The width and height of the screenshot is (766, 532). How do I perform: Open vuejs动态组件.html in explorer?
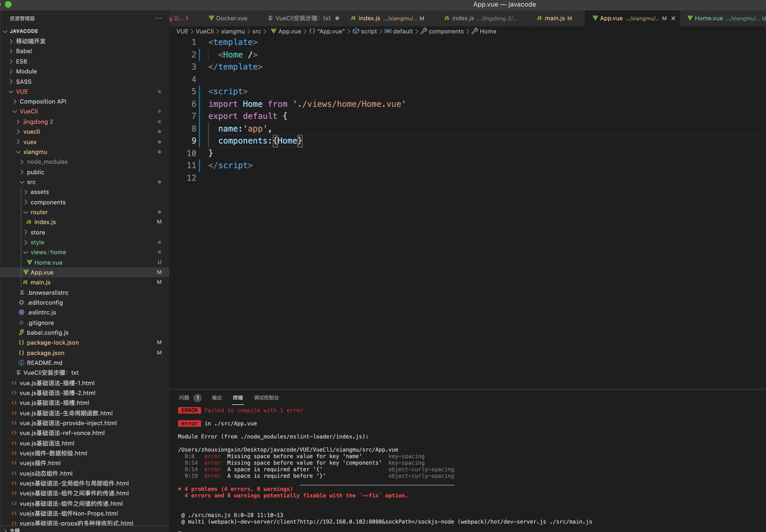pyautogui.click(x=46, y=473)
